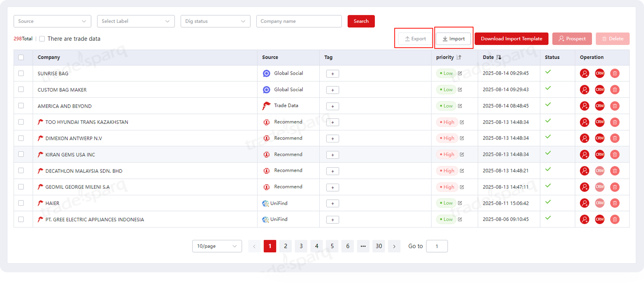The height and width of the screenshot is (283, 644).
Task: Sort by the priority column icon
Action: (459, 57)
